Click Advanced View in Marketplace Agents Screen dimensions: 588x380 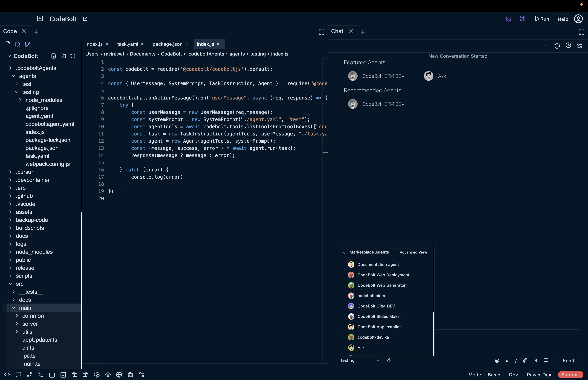[410, 252]
